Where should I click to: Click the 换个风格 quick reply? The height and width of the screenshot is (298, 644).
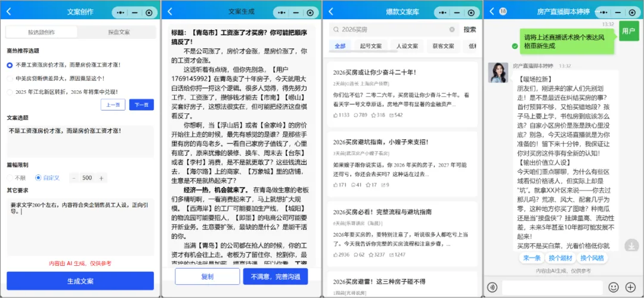pos(592,258)
